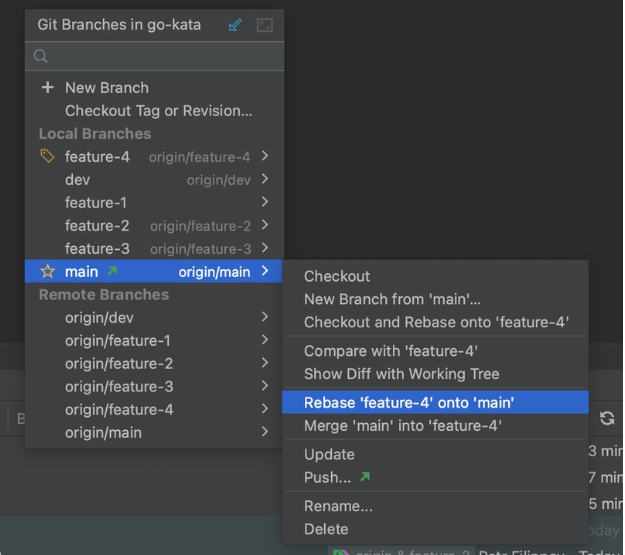Expand the origin/feature-3 remote branch chevron
Image resolution: width=625 pixels, height=555 pixels.
coord(265,386)
